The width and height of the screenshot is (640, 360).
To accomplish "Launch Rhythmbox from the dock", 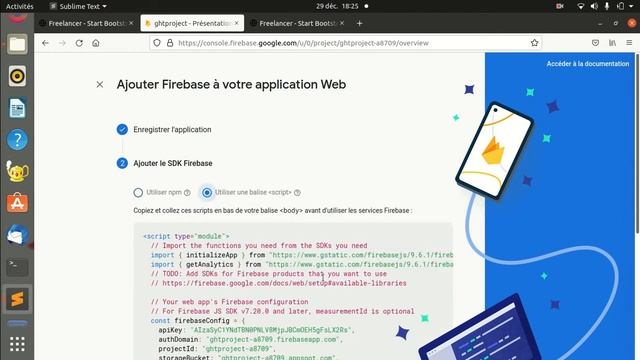I will pyautogui.click(x=17, y=76).
